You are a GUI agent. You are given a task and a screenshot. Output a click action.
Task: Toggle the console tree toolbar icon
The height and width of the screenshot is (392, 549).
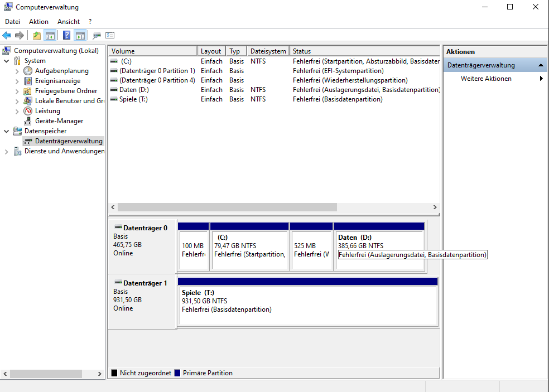click(50, 35)
